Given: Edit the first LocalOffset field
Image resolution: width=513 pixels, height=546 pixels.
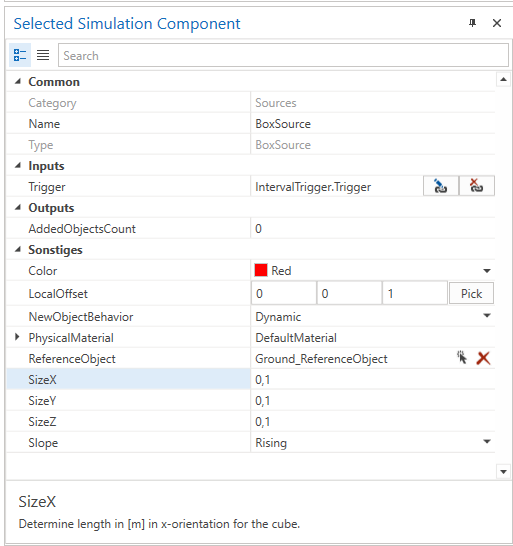Looking at the screenshot, I should (x=284, y=293).
